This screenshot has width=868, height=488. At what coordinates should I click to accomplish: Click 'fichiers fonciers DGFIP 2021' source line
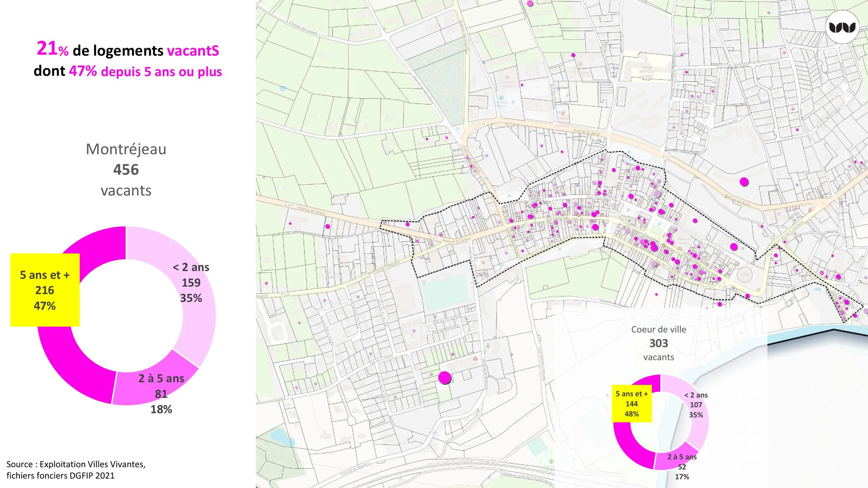pyautogui.click(x=60, y=475)
